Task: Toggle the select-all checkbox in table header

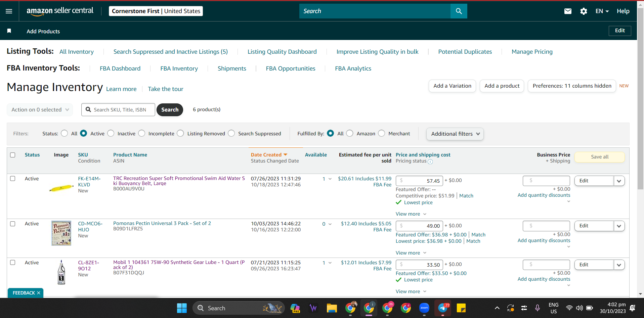Action: click(13, 155)
